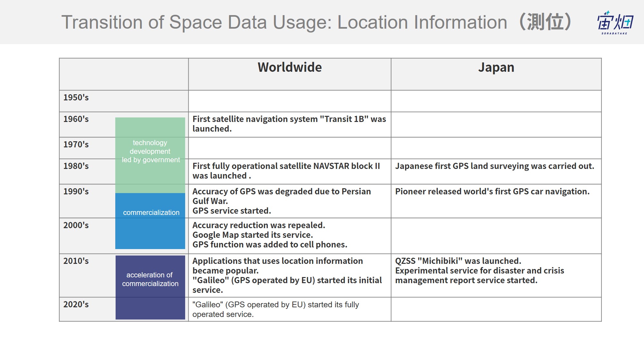Select the slide title text
This screenshot has width=644, height=362.
pos(317,22)
